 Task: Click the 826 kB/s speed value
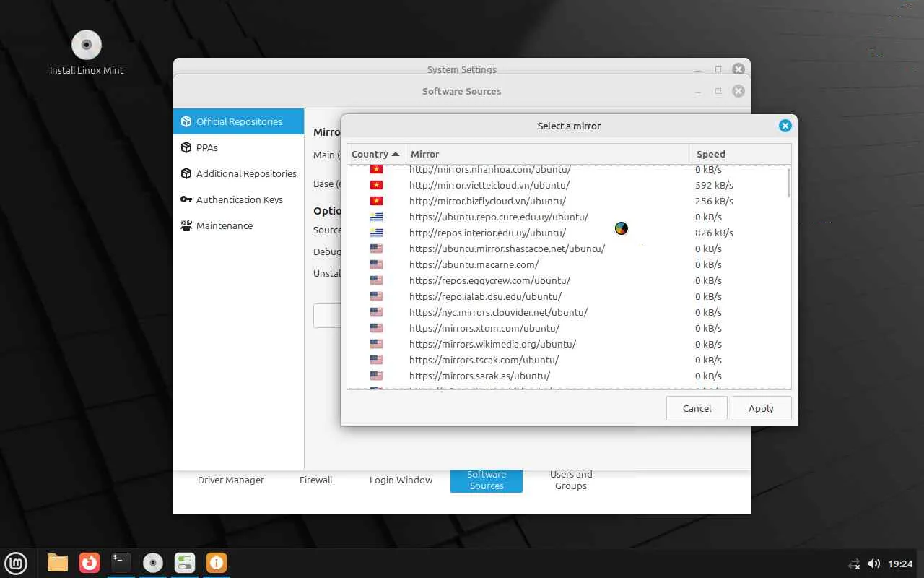pyautogui.click(x=714, y=233)
